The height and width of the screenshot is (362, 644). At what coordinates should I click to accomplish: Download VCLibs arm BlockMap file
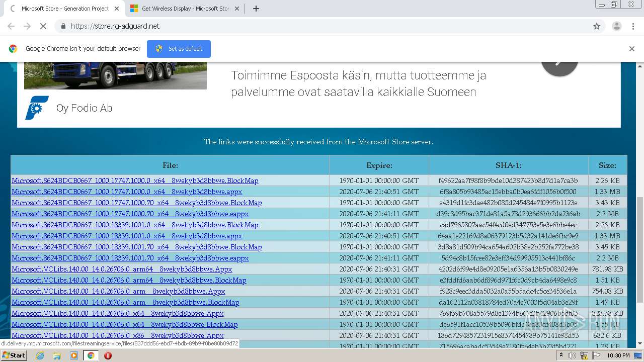click(125, 302)
